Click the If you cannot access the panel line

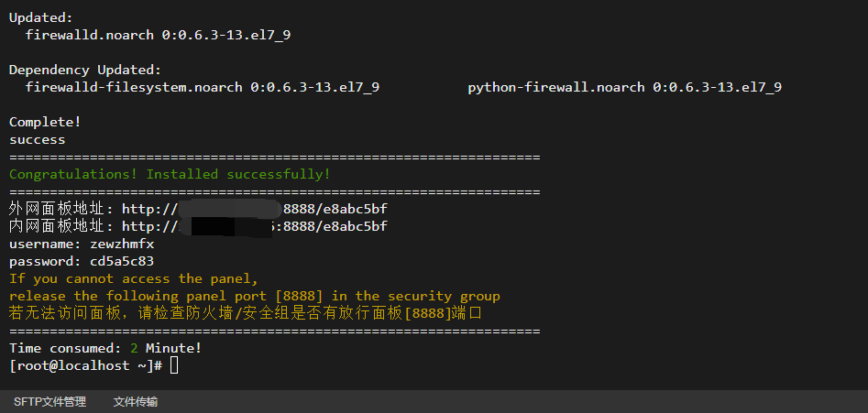coord(134,278)
